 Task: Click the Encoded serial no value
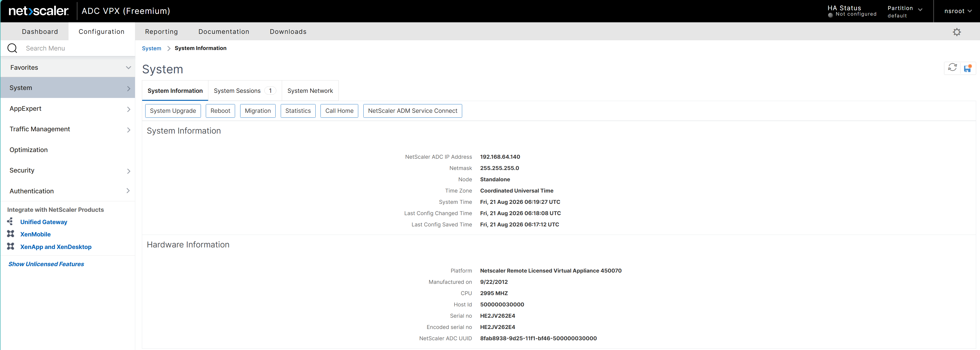[x=498, y=327]
